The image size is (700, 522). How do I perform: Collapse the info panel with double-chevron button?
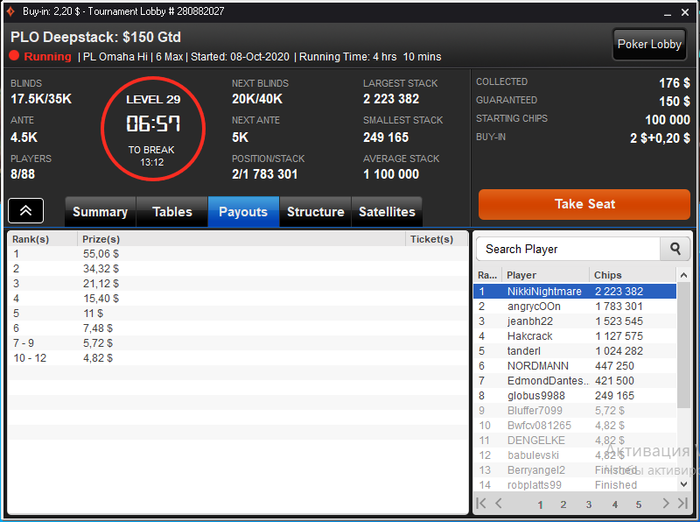26,210
